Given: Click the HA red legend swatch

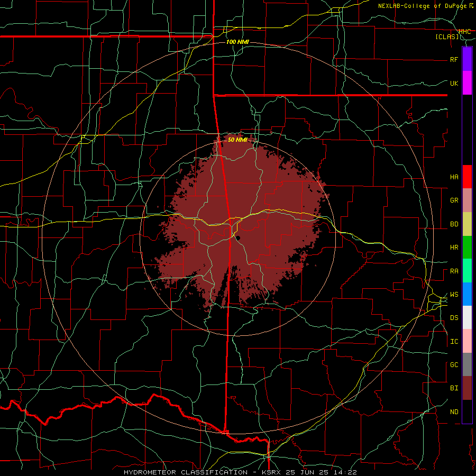Looking at the screenshot, I should coord(467,177).
